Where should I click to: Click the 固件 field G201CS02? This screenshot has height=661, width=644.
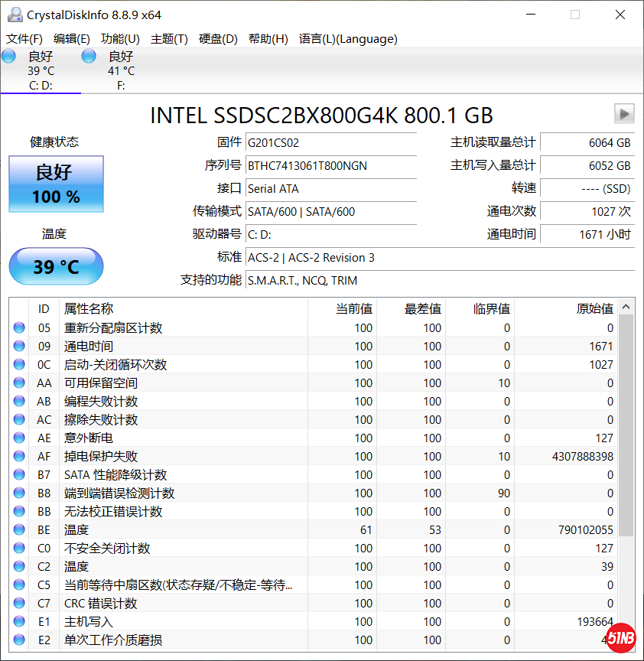point(331,142)
